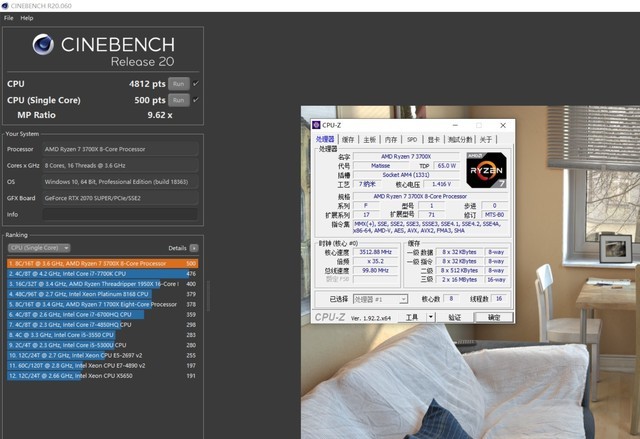Switch to the 显卡 tab in CPU-Z
Image resolution: width=640 pixels, height=439 pixels.
433,140
